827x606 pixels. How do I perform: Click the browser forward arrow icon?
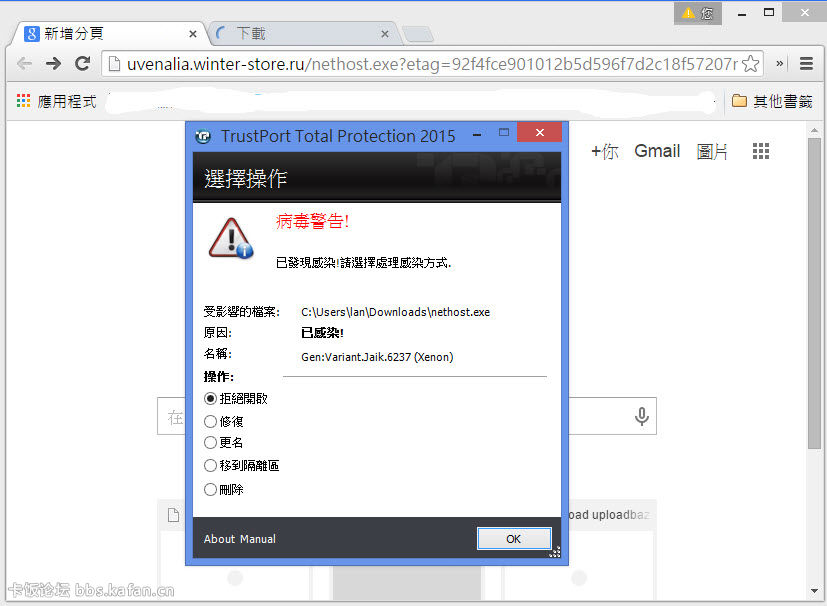[53, 64]
